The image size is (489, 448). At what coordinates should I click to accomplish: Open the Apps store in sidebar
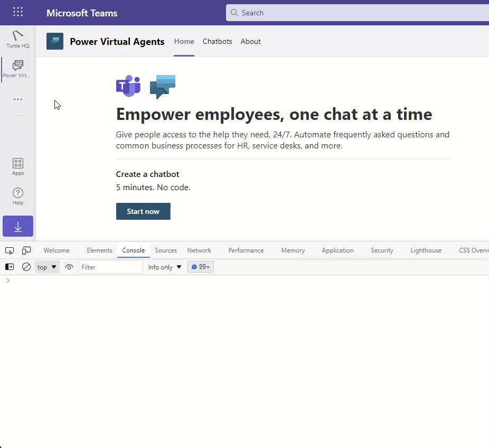[x=18, y=166]
